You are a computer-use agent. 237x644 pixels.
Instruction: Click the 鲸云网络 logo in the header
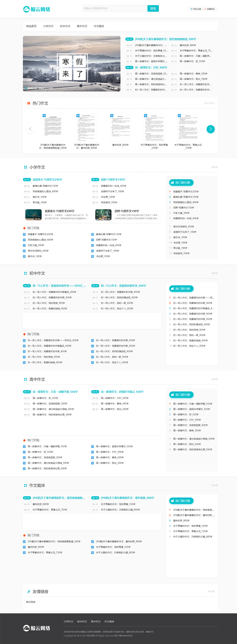[37, 9]
